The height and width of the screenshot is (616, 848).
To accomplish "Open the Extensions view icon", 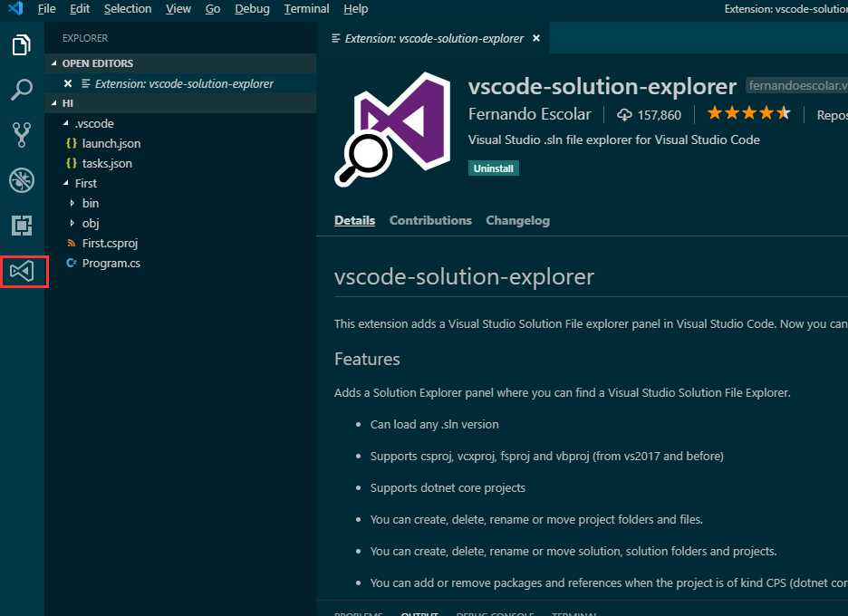I will click(22, 225).
